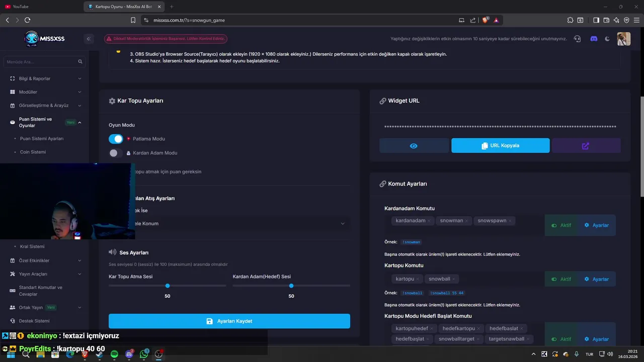Preview widget with the eye button
Viewport: 644px width, 362px height.
point(414,146)
